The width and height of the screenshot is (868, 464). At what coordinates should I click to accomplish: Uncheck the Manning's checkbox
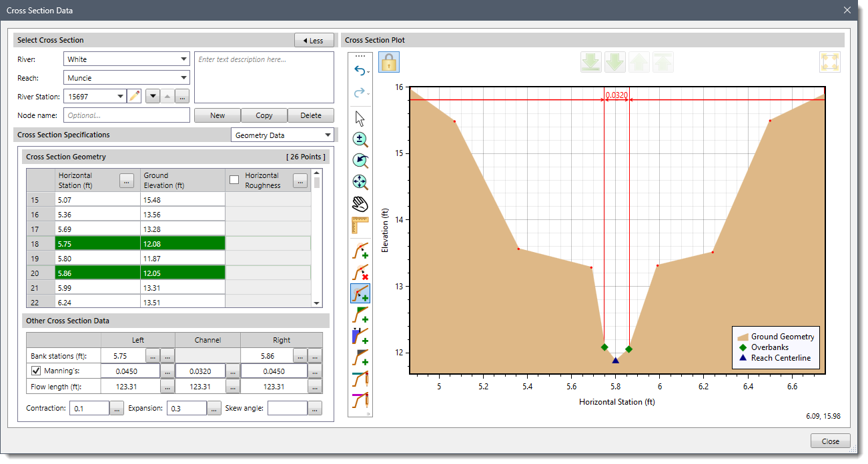click(x=36, y=371)
